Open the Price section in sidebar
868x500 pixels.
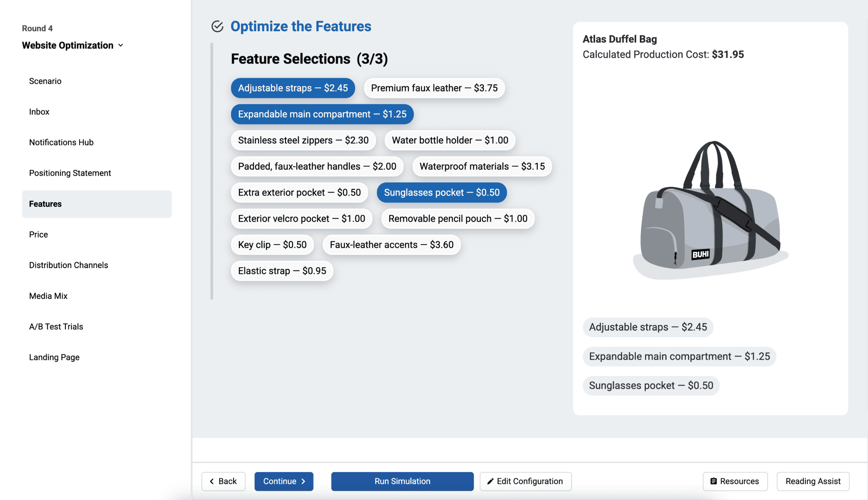click(39, 235)
